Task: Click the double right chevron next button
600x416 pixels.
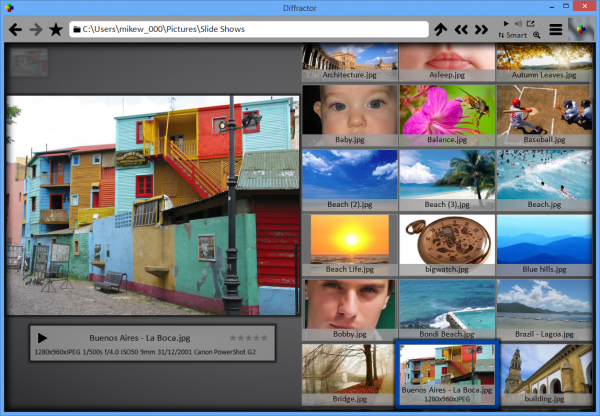Action: click(x=481, y=29)
